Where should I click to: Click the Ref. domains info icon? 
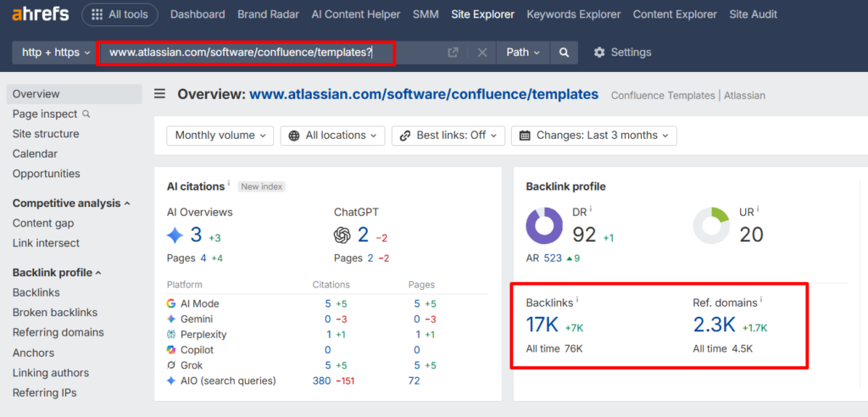click(x=760, y=299)
